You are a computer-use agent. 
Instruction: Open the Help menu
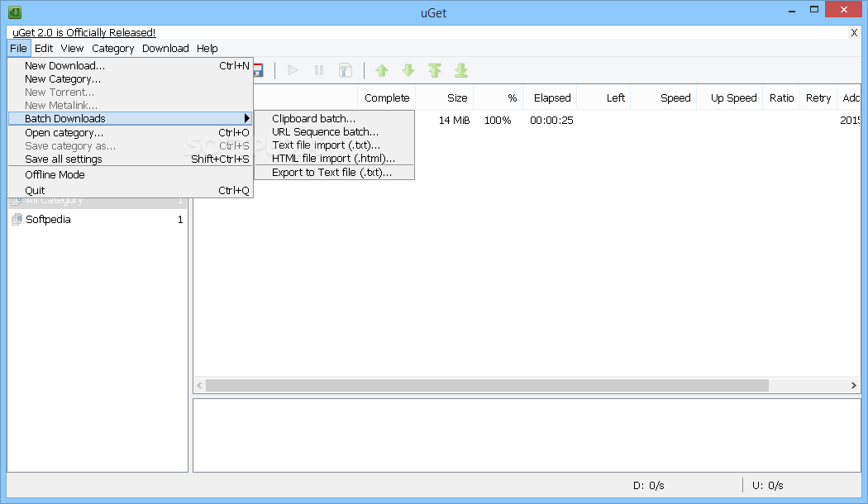207,48
